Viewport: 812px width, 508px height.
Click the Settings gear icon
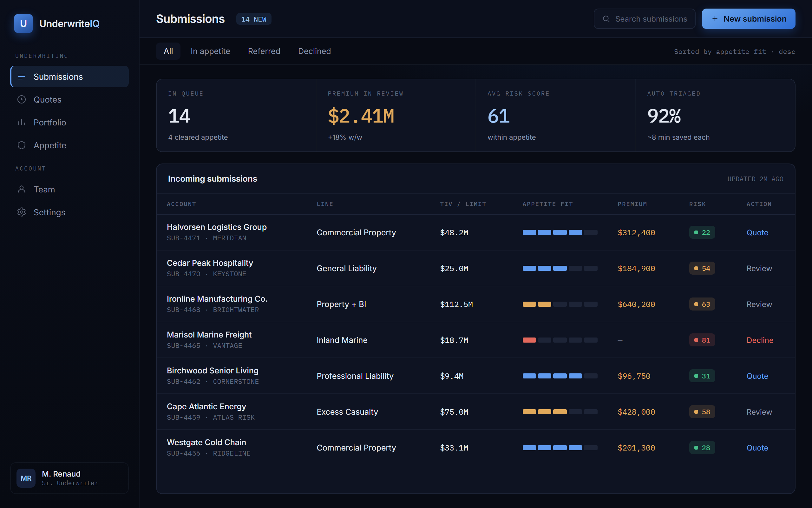pos(22,212)
